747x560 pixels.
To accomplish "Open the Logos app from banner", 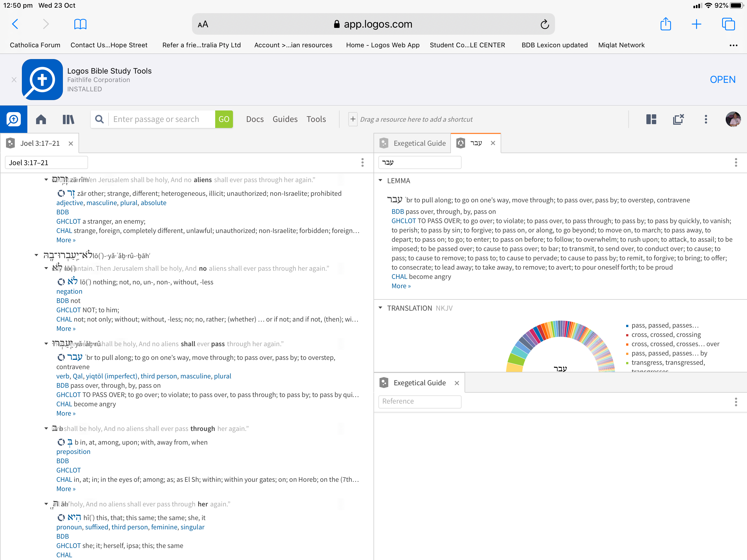I will tap(723, 79).
